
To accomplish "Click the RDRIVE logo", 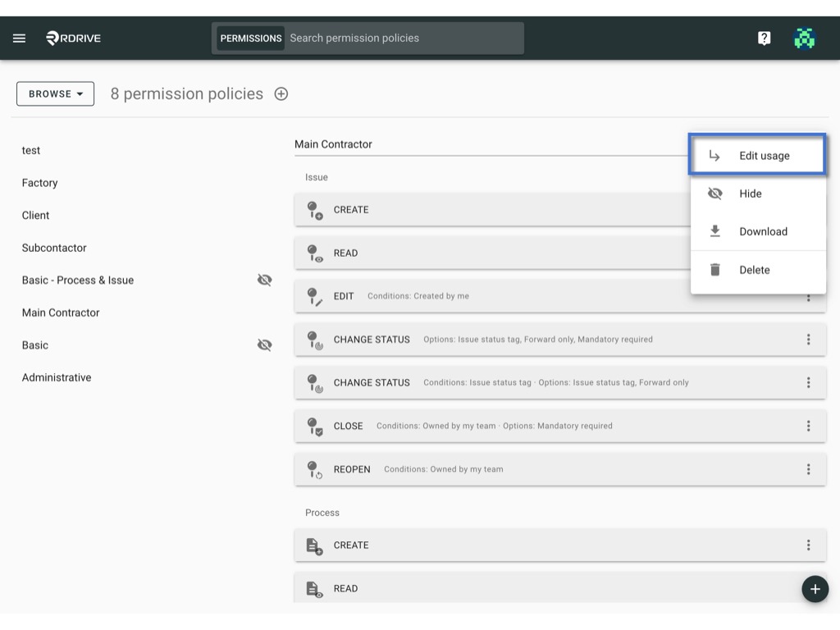I will point(73,38).
